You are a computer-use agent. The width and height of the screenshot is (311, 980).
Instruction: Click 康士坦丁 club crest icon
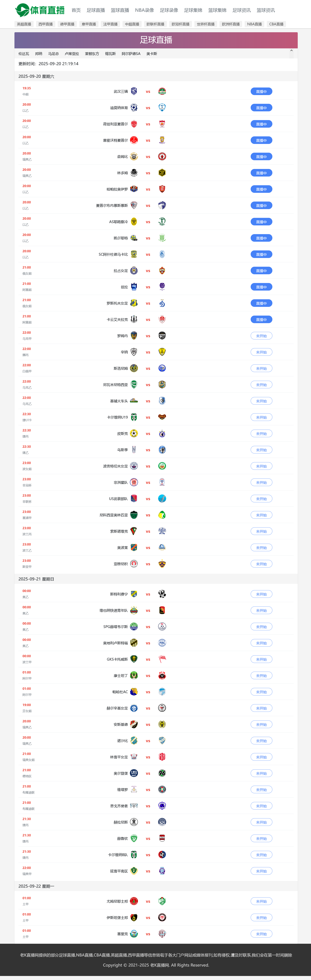click(134, 675)
